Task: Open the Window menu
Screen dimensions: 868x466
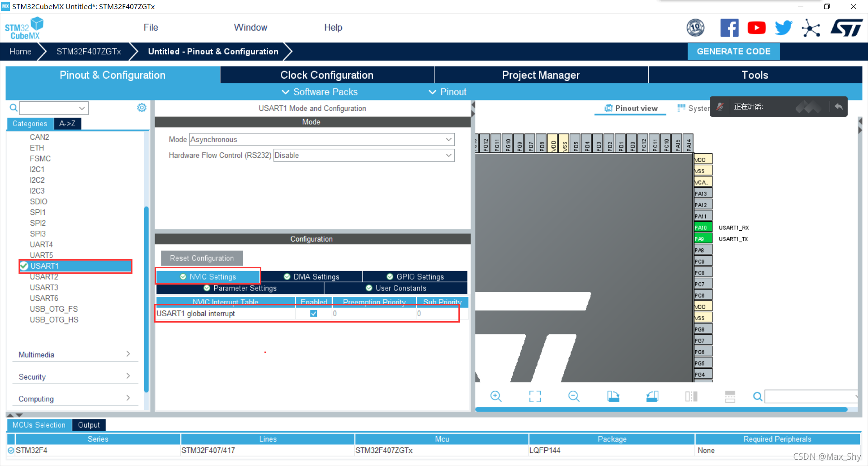Action: pyautogui.click(x=250, y=28)
